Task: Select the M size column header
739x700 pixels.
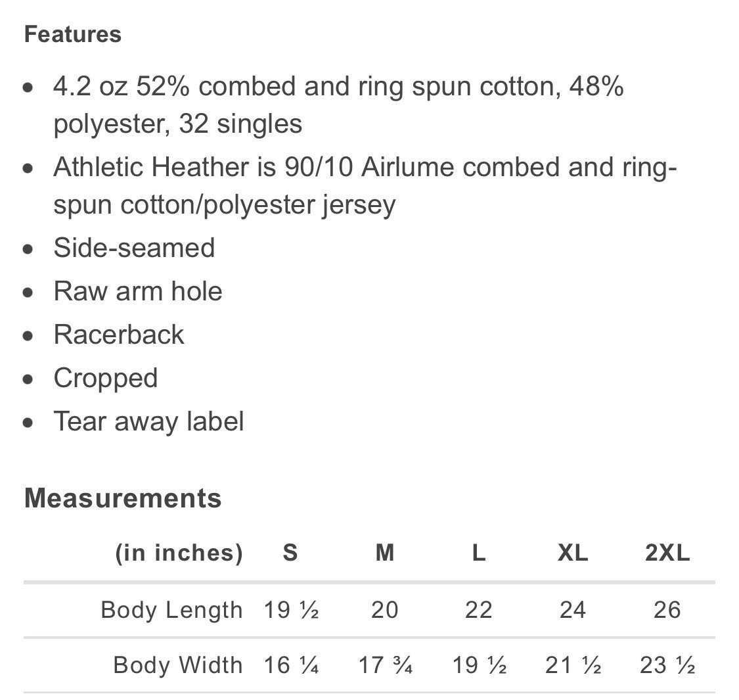Action: point(384,552)
